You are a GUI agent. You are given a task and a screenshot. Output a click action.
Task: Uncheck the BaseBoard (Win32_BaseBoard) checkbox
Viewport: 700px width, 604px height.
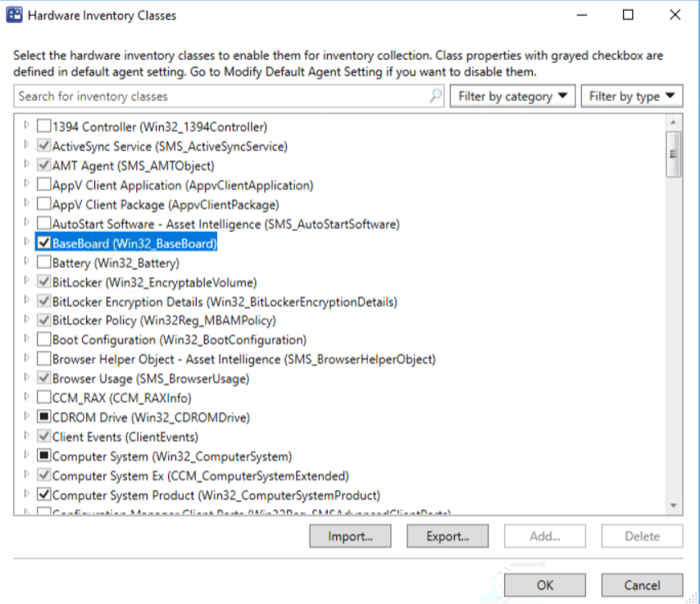point(43,243)
